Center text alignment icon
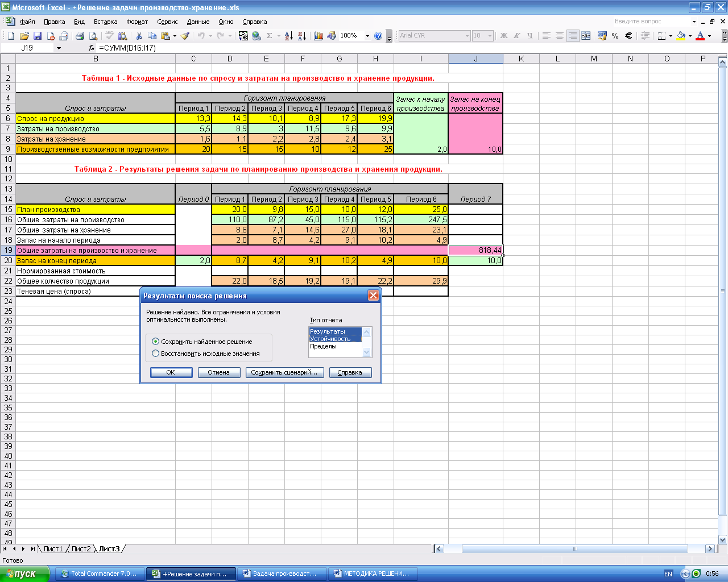This screenshot has height=582, width=728. 560,36
